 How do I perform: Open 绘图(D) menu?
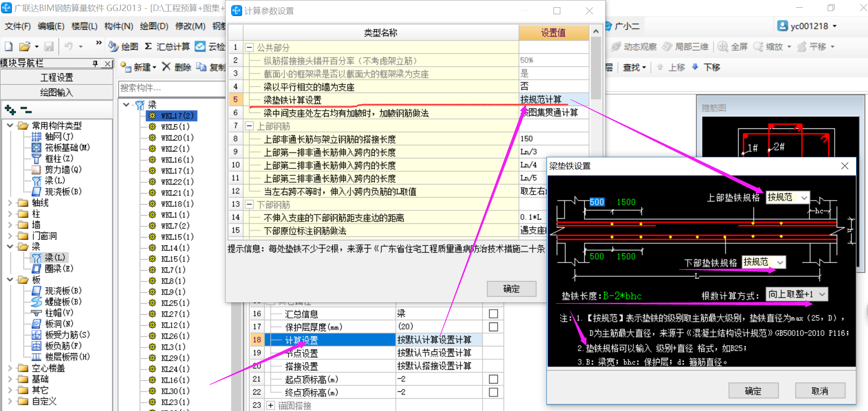click(154, 26)
